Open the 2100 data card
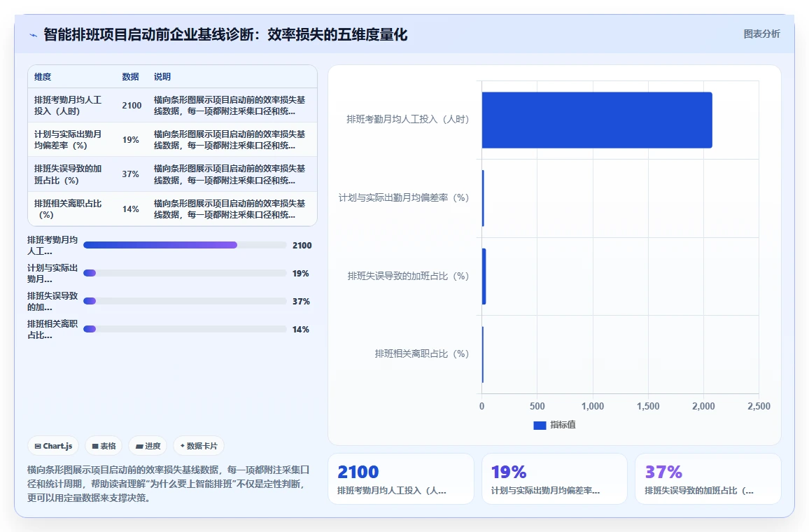 point(401,479)
